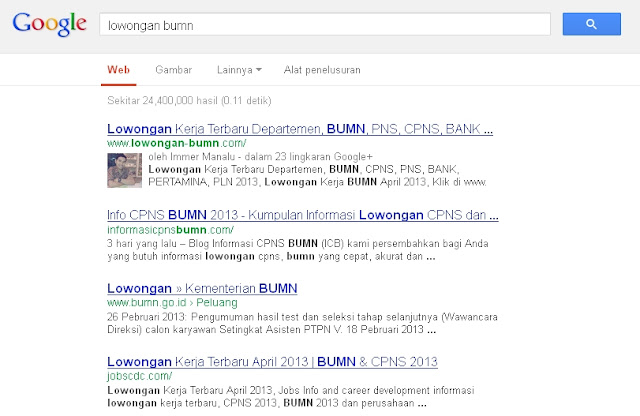Click the snippet mentioning 'Jobs Info and career development'
Screen dimensions: 640x416
pyautogui.click(x=291, y=396)
